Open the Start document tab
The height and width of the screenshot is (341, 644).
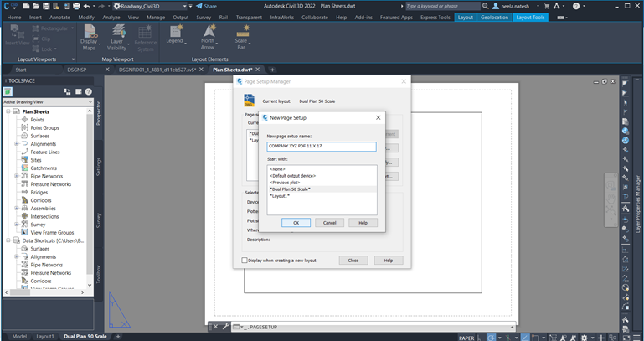pyautogui.click(x=21, y=70)
